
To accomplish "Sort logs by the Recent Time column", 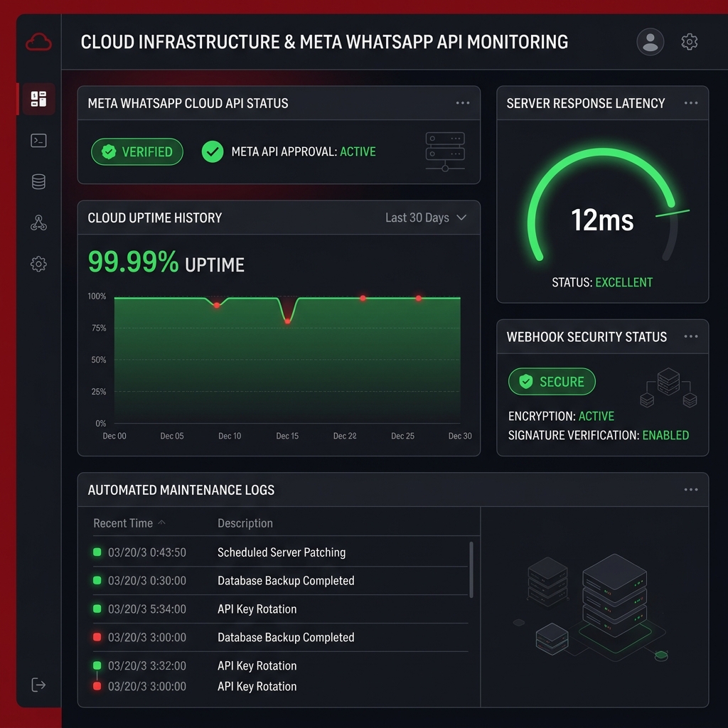I will coord(129,523).
